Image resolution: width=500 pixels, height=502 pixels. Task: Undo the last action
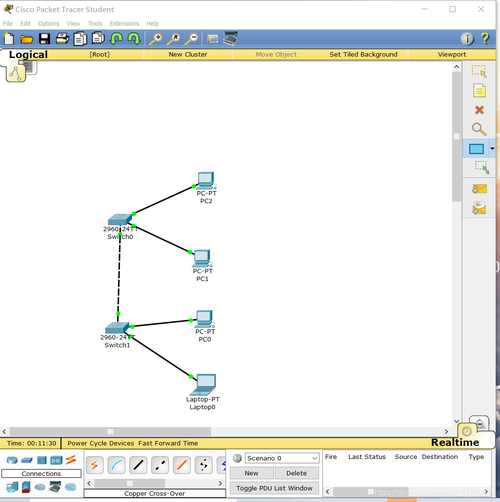116,39
